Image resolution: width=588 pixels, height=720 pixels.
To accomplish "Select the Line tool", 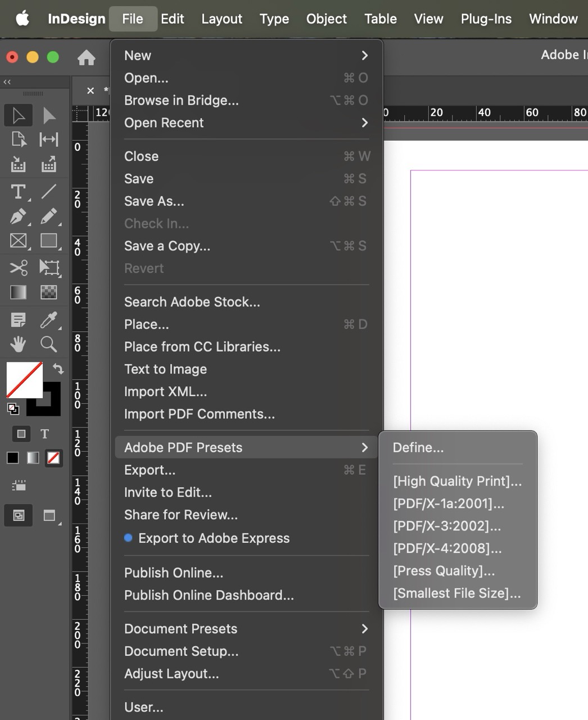I will tap(49, 191).
